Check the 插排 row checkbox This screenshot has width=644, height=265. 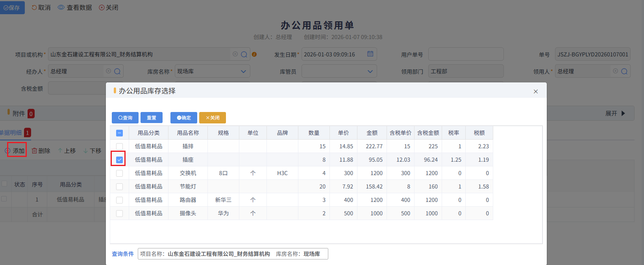(120, 146)
